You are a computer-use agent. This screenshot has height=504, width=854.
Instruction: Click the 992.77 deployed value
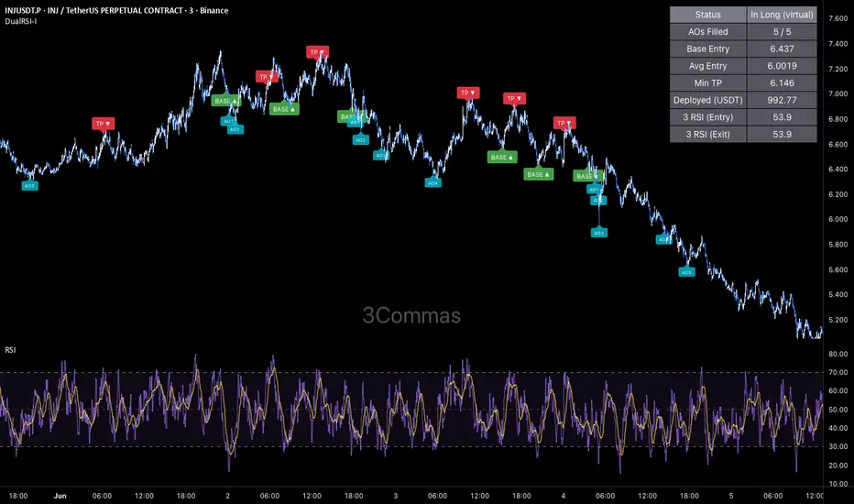click(782, 100)
